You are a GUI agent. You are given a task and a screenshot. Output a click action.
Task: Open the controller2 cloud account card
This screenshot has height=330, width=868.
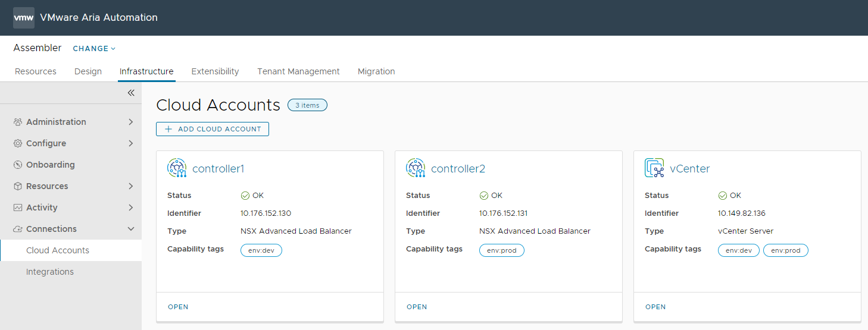(x=417, y=307)
